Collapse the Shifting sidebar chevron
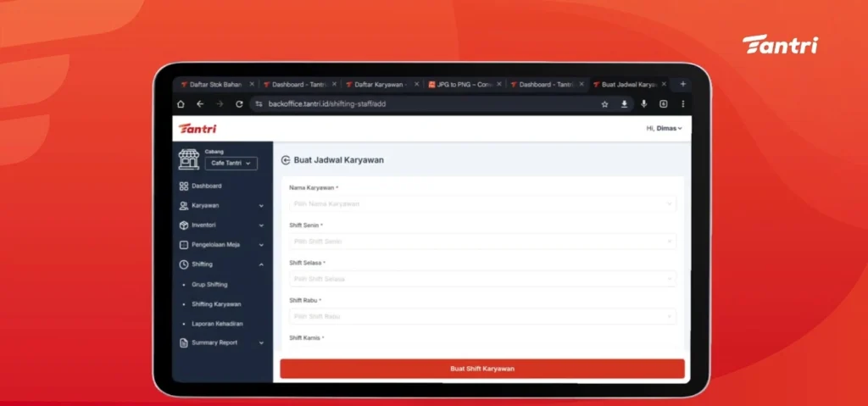The height and width of the screenshot is (406, 868). (x=261, y=264)
